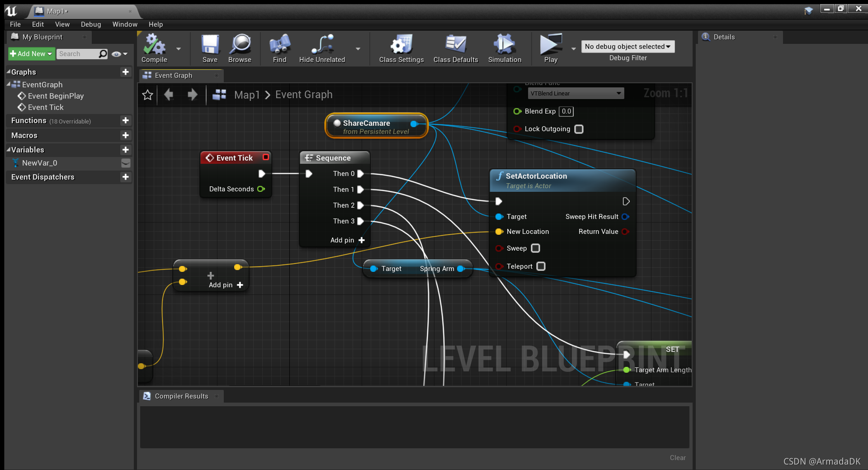Viewport: 868px width, 470px height.
Task: Edit the Blend Exp value field
Action: [x=566, y=111]
